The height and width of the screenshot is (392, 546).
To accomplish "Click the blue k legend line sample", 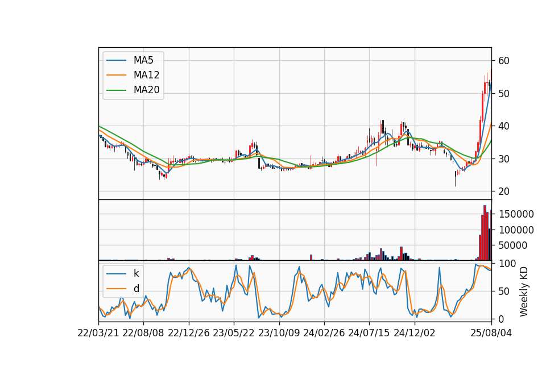I will coord(116,273).
